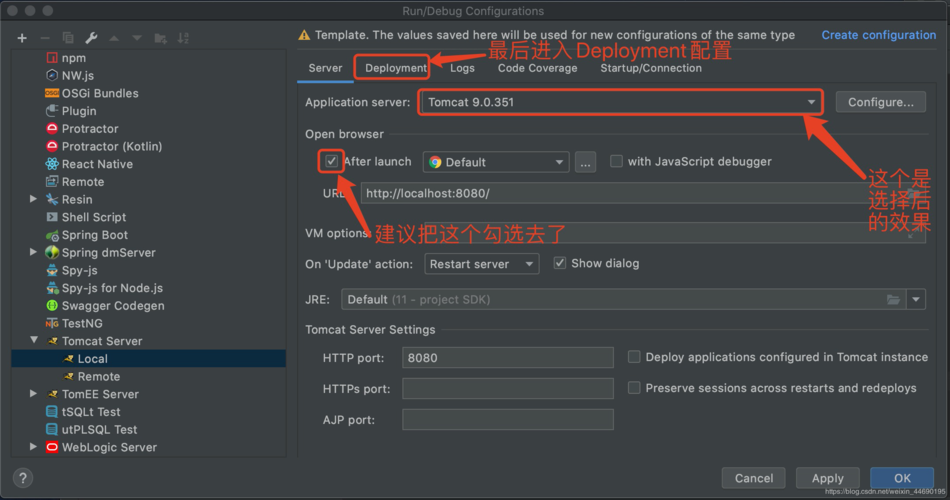The image size is (950, 500).
Task: Click the Copy Configuration icon
Action: click(68, 38)
